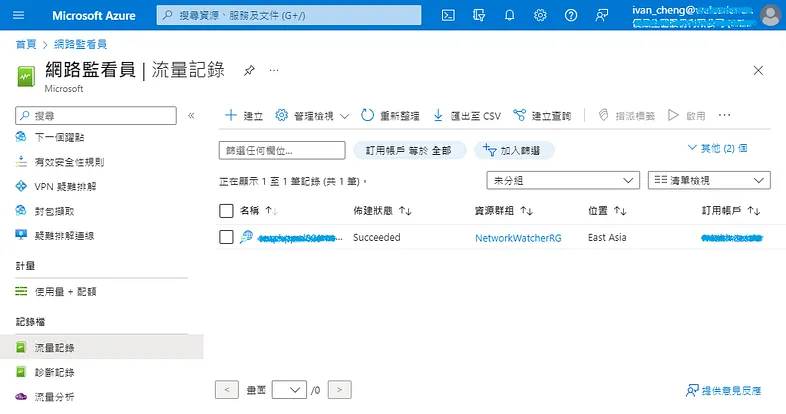This screenshot has height=414, width=786.
Task: Open the 清單檢視 view dropdown
Action: pyautogui.click(x=709, y=180)
